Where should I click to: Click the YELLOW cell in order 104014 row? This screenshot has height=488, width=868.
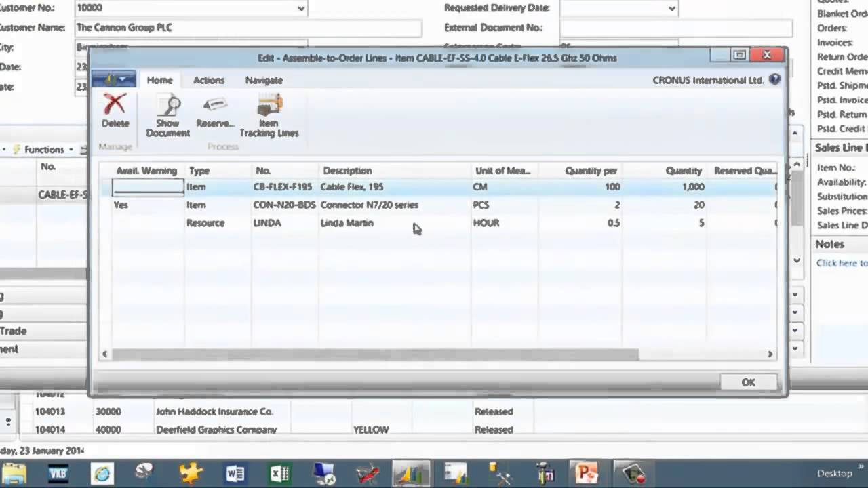(371, 430)
